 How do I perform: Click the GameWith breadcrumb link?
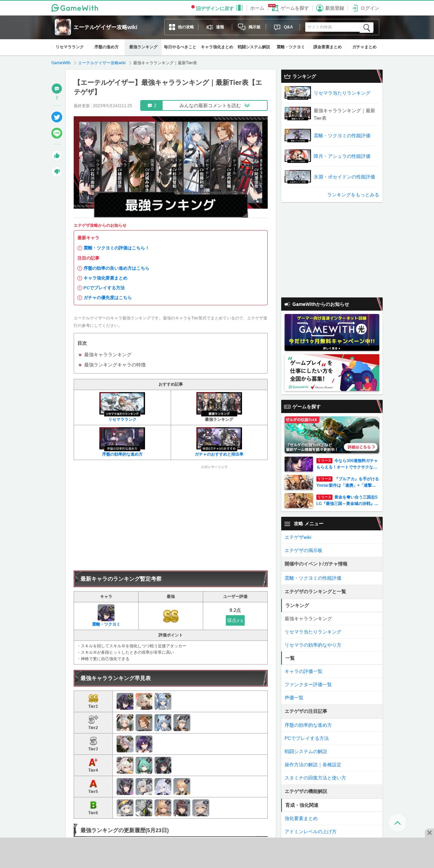coord(61,63)
